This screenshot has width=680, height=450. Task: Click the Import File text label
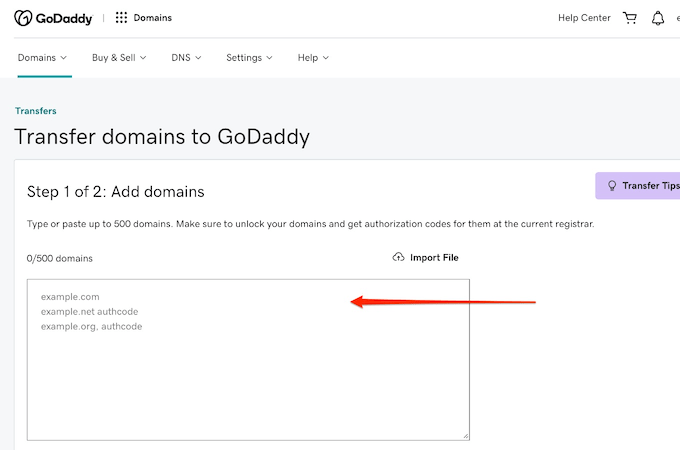434,258
